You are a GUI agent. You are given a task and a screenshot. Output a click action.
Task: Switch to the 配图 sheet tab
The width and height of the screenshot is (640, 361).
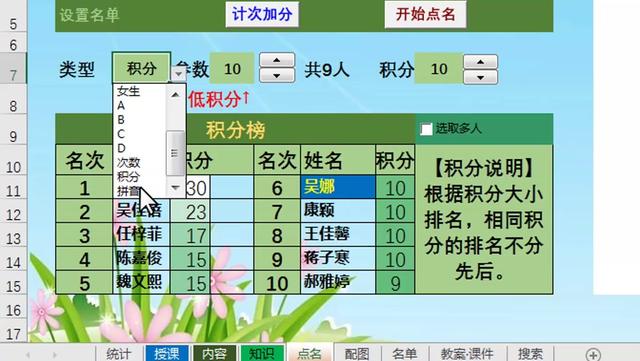357,354
